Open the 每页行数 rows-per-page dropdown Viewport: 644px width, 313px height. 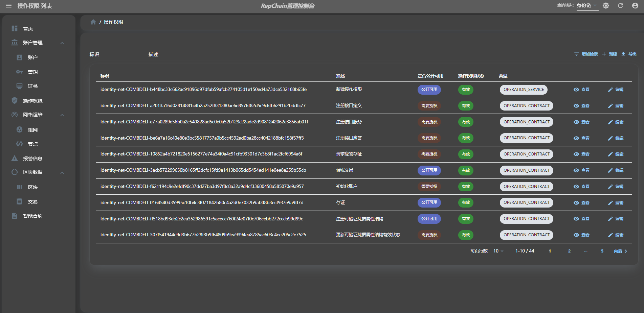click(x=498, y=251)
